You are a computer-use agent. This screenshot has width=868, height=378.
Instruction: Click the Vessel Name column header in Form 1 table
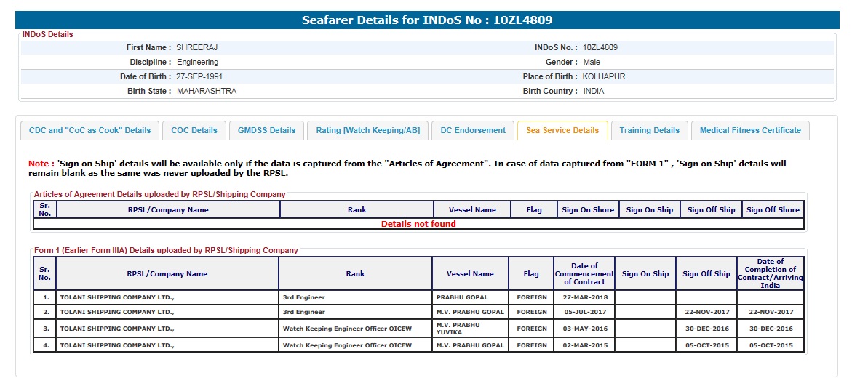(470, 274)
